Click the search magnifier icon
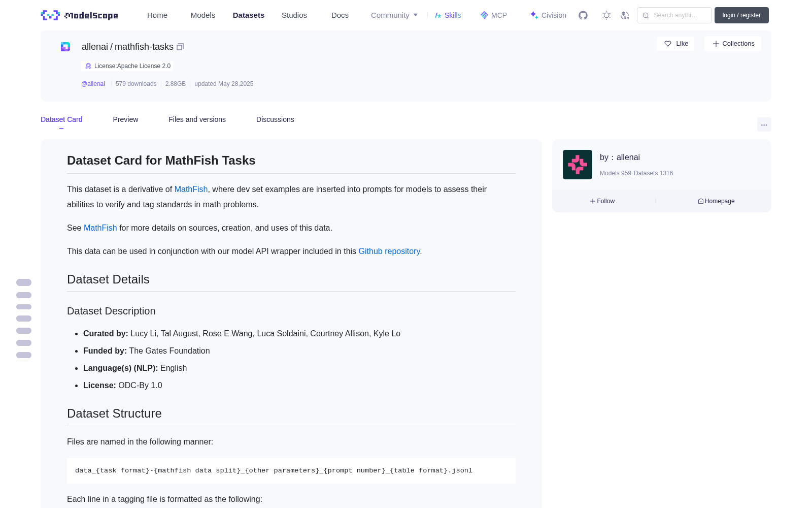Image resolution: width=812 pixels, height=508 pixels. point(646,15)
